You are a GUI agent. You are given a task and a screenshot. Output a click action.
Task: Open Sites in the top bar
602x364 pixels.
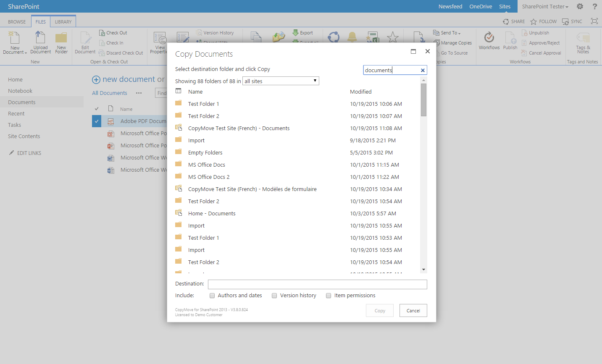coord(505,6)
